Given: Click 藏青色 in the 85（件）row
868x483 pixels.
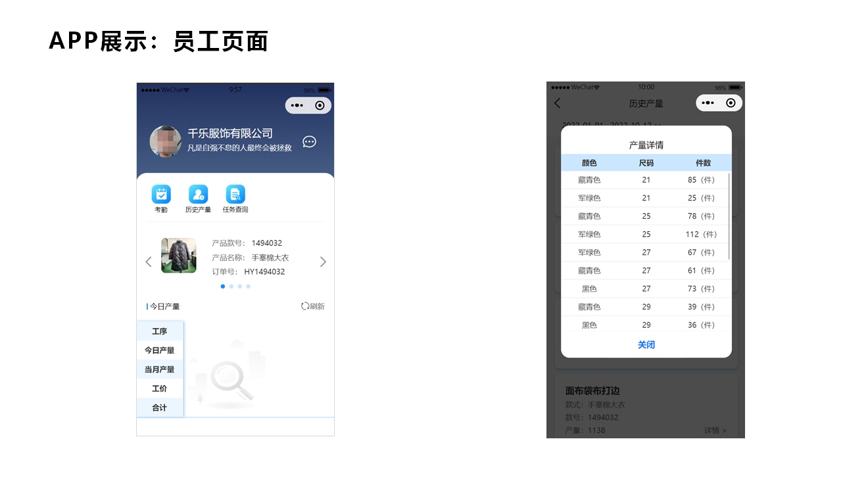Looking at the screenshot, I should (x=589, y=180).
